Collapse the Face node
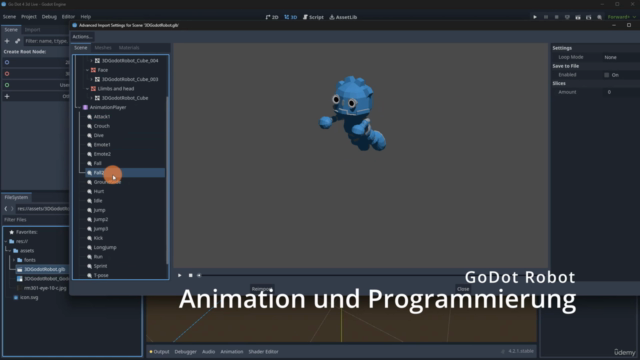 (x=87, y=70)
